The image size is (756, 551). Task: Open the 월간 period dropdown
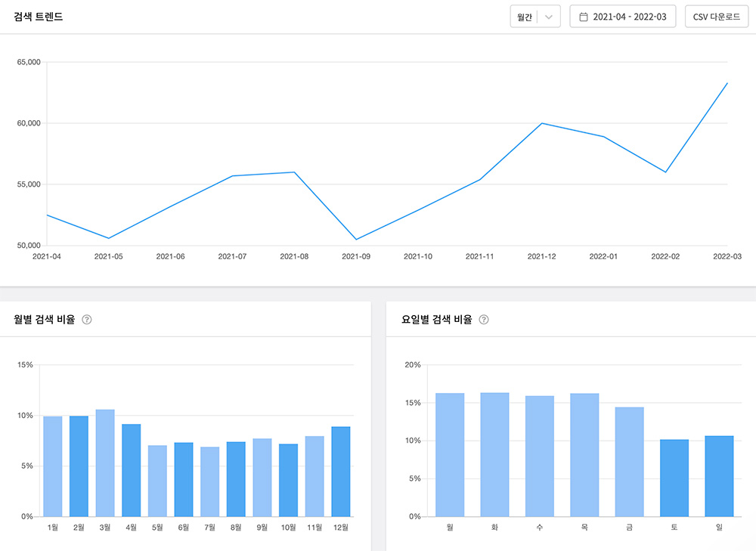coord(535,17)
